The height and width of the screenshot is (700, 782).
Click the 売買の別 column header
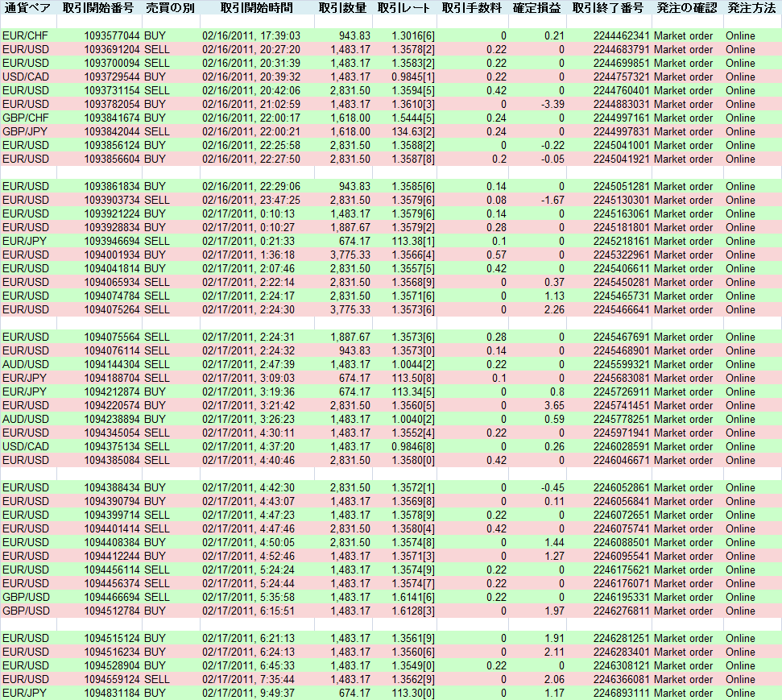click(170, 8)
